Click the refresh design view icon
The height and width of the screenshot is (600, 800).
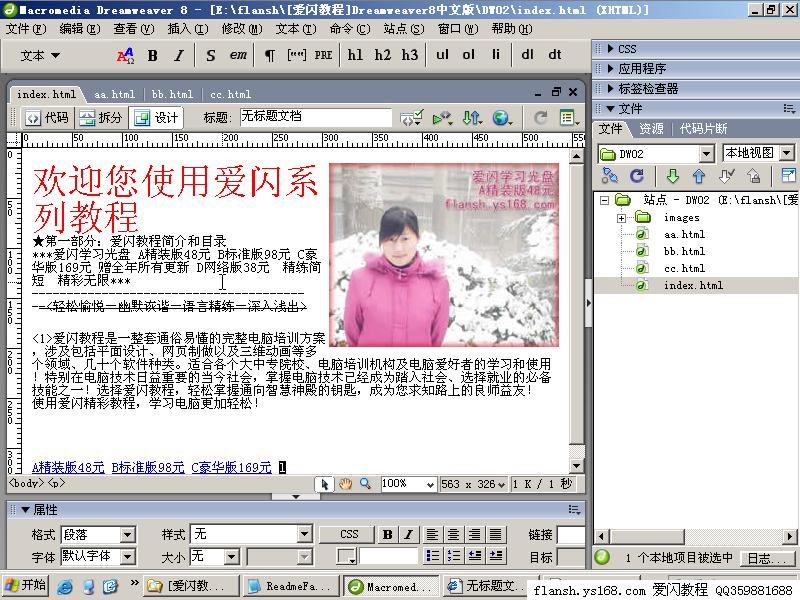[540, 118]
